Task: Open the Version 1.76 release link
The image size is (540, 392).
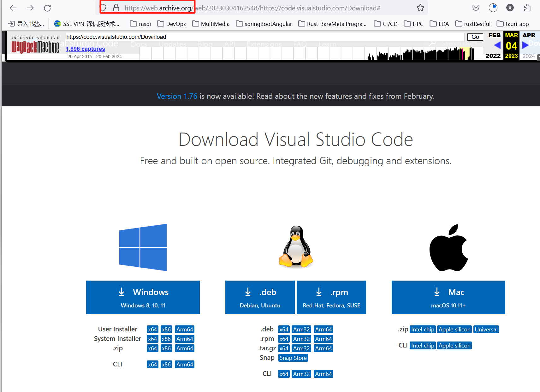Action: click(177, 96)
